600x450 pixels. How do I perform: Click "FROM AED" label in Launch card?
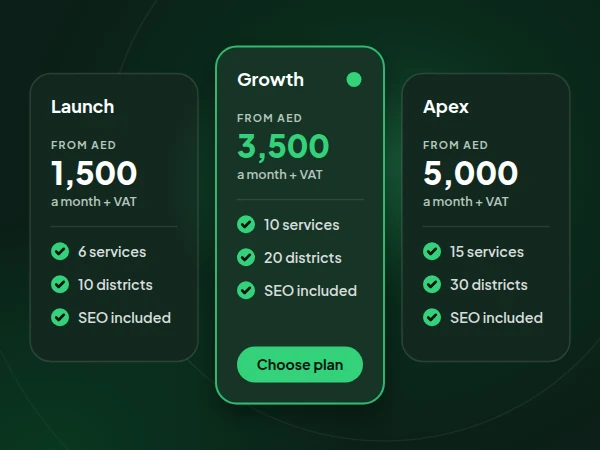tap(83, 145)
